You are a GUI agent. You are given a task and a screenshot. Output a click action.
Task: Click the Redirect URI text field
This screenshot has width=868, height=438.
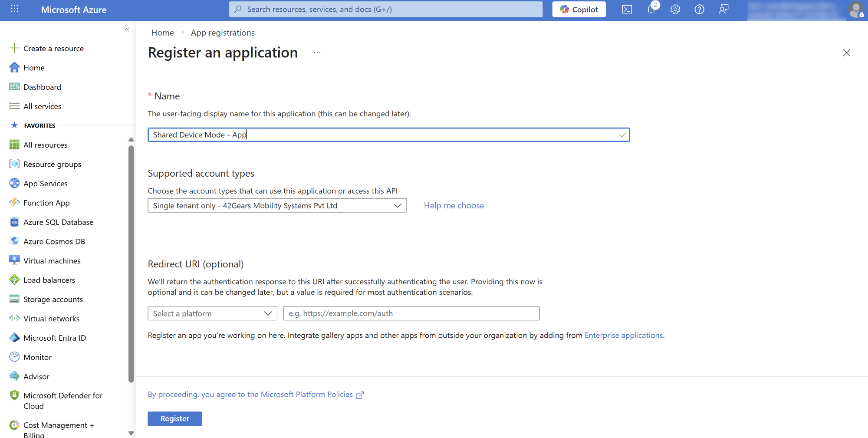[x=411, y=313]
